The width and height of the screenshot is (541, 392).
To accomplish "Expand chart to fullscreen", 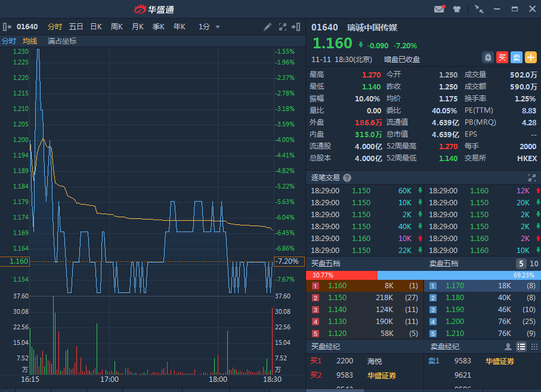I will click(x=283, y=27).
